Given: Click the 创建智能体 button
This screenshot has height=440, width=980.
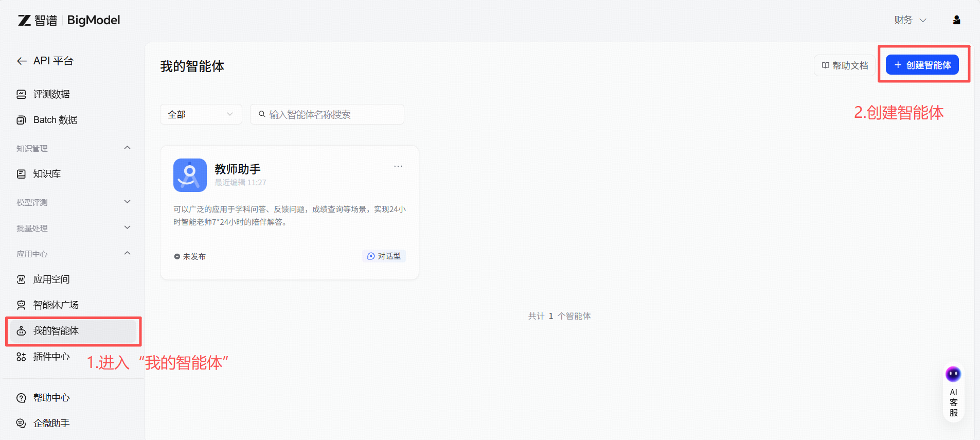Looking at the screenshot, I should click(x=922, y=65).
